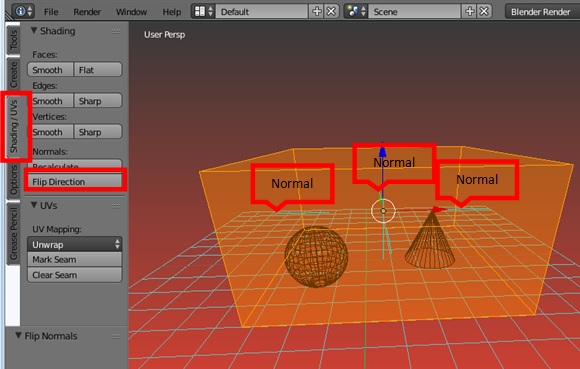Screen dimensions: 580x369
Task: Click the Clear Seam button
Action: [x=74, y=275]
